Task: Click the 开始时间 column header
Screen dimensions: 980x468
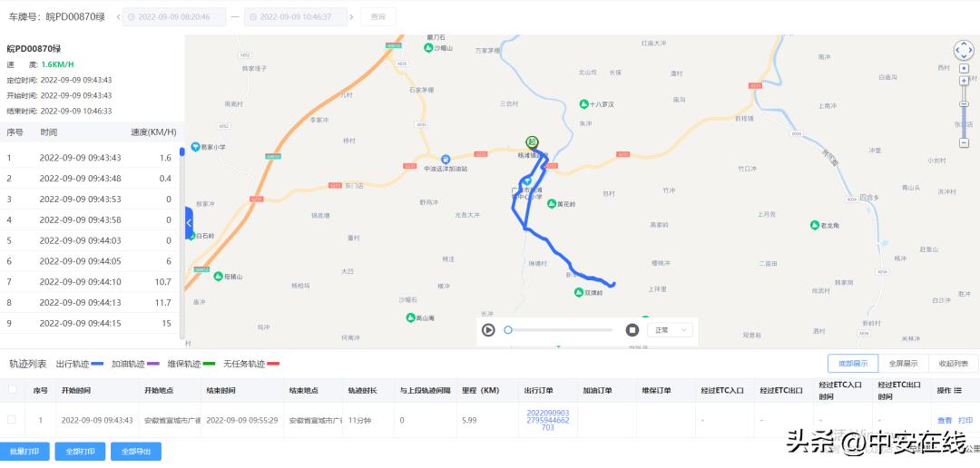Action: [75, 390]
